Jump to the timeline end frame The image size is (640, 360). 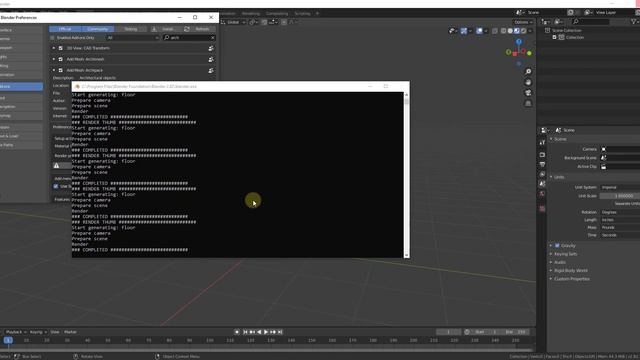(280, 332)
